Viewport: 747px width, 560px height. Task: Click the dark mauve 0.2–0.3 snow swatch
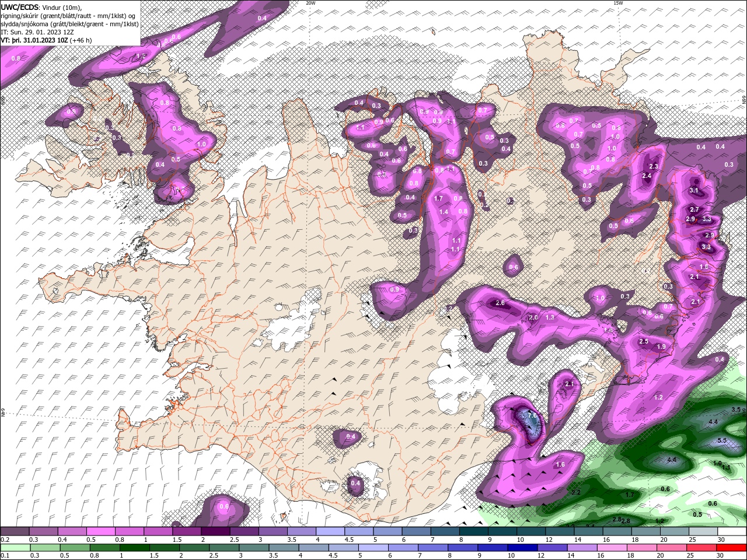coord(15,531)
